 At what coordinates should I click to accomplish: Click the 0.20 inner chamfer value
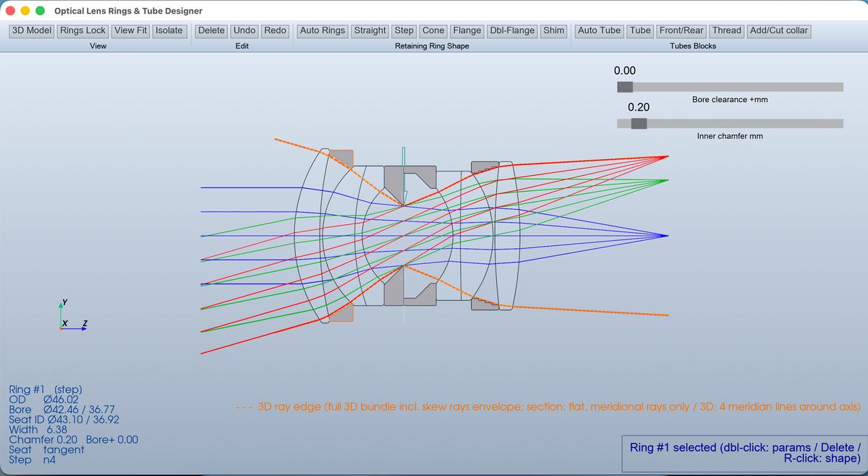(x=639, y=107)
